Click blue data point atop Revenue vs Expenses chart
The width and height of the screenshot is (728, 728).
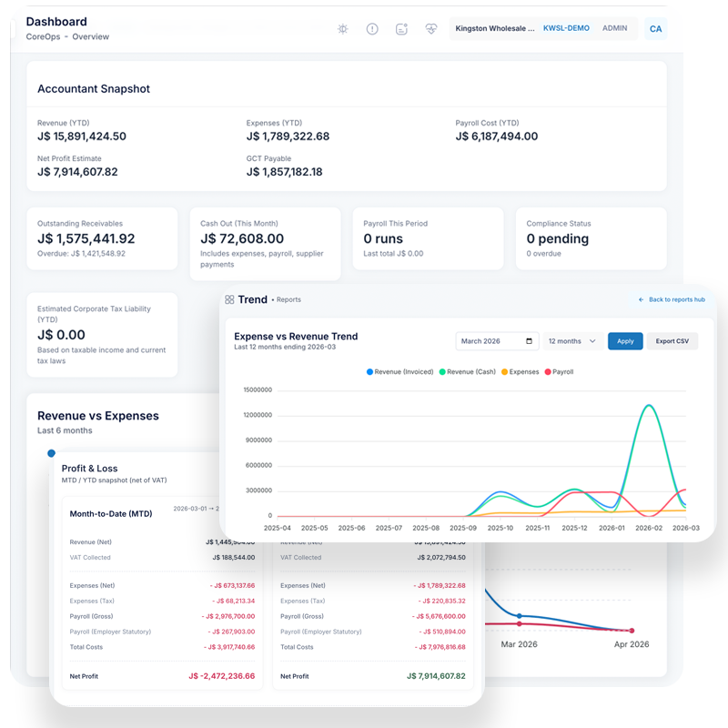coord(52,453)
